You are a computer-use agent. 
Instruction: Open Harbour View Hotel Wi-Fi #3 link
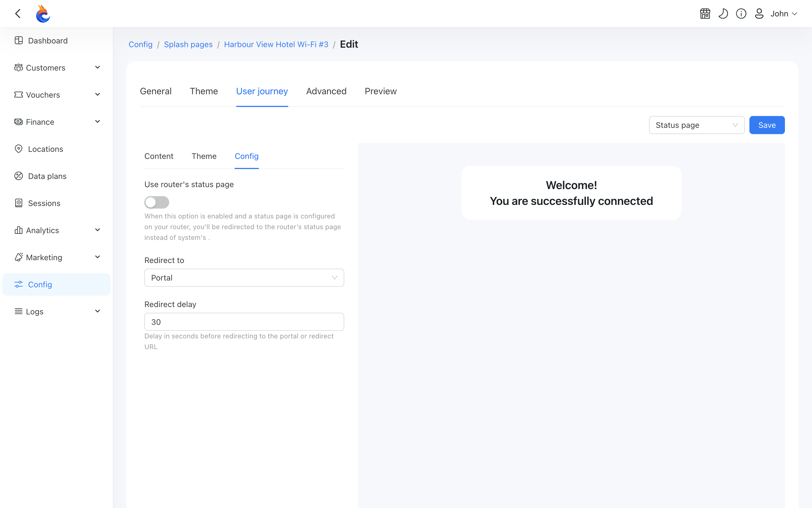click(276, 44)
